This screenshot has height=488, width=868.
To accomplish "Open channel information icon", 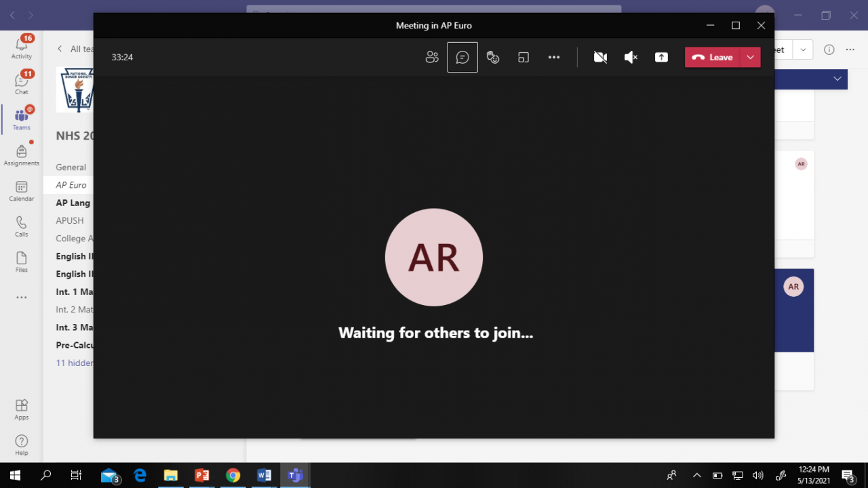I will [829, 49].
